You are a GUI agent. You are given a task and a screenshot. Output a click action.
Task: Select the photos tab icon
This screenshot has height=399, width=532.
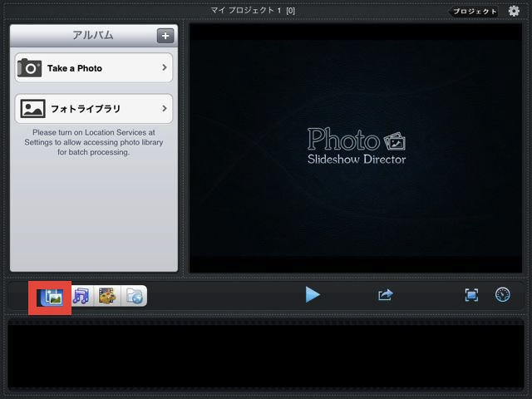pos(52,296)
